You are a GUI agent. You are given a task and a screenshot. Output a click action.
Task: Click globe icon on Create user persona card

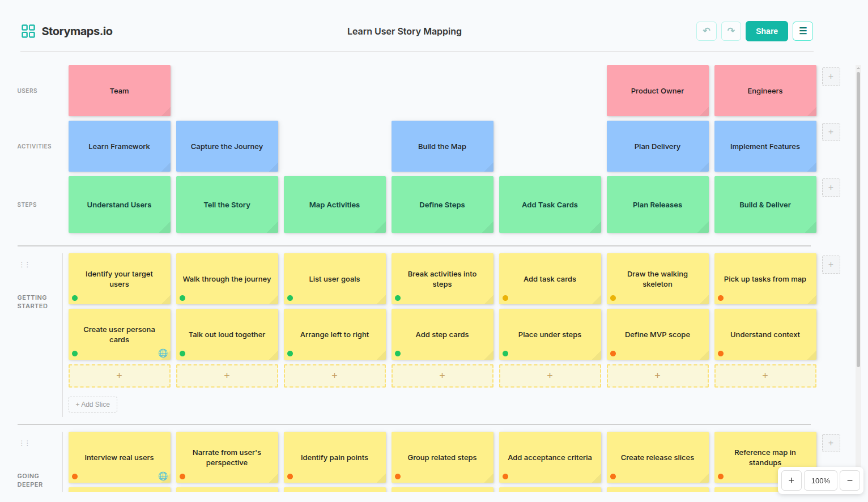coord(163,354)
